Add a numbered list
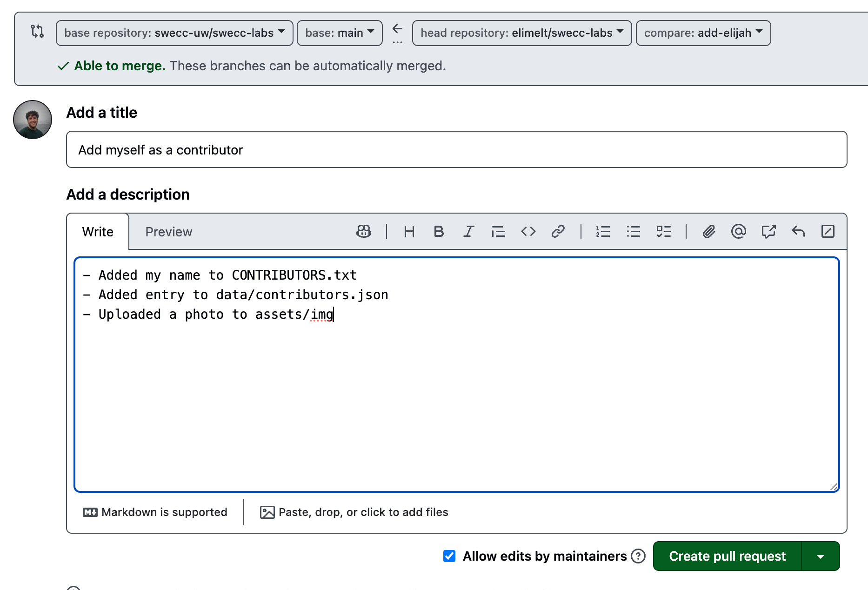 pos(603,231)
